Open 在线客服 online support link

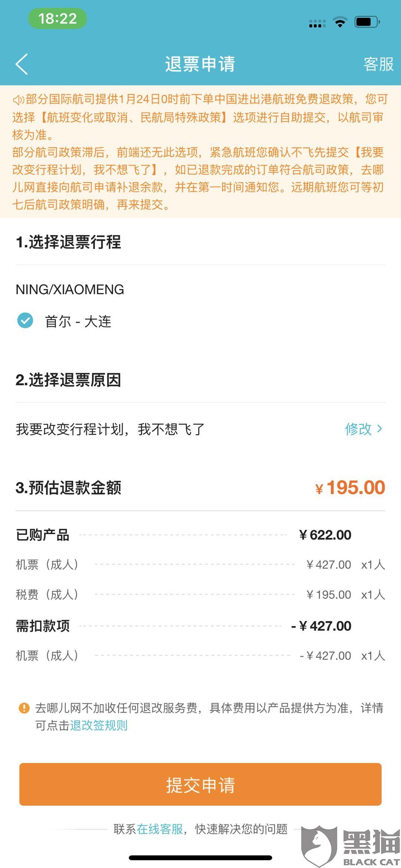click(160, 829)
